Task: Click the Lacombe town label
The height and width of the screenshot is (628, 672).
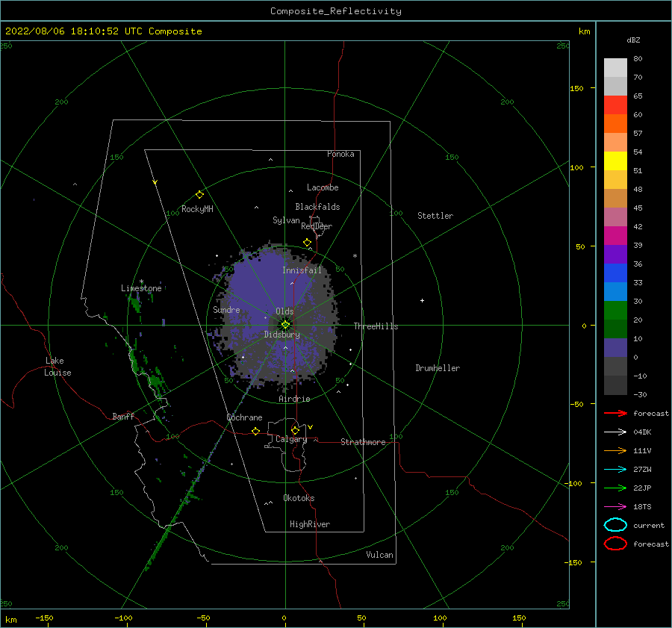Action: pos(323,187)
